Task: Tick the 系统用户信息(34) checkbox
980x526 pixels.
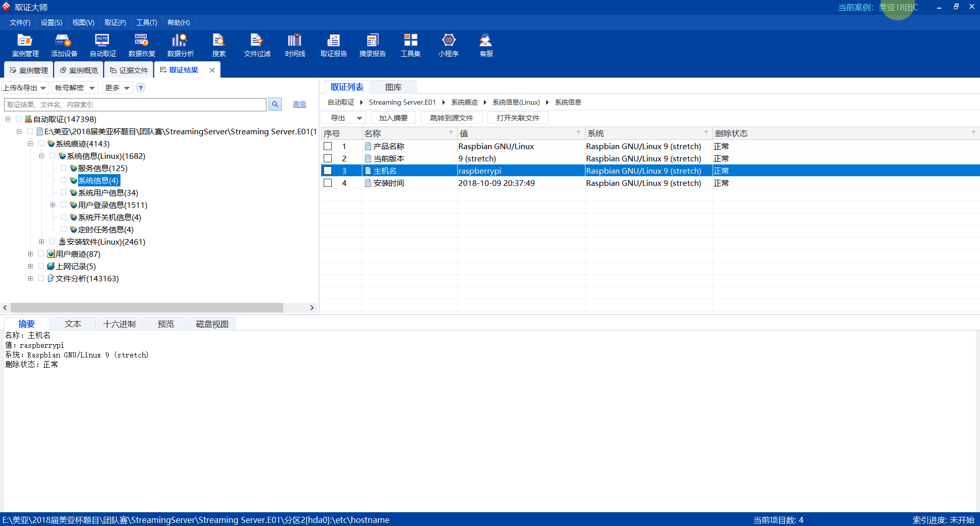Action: 63,193
